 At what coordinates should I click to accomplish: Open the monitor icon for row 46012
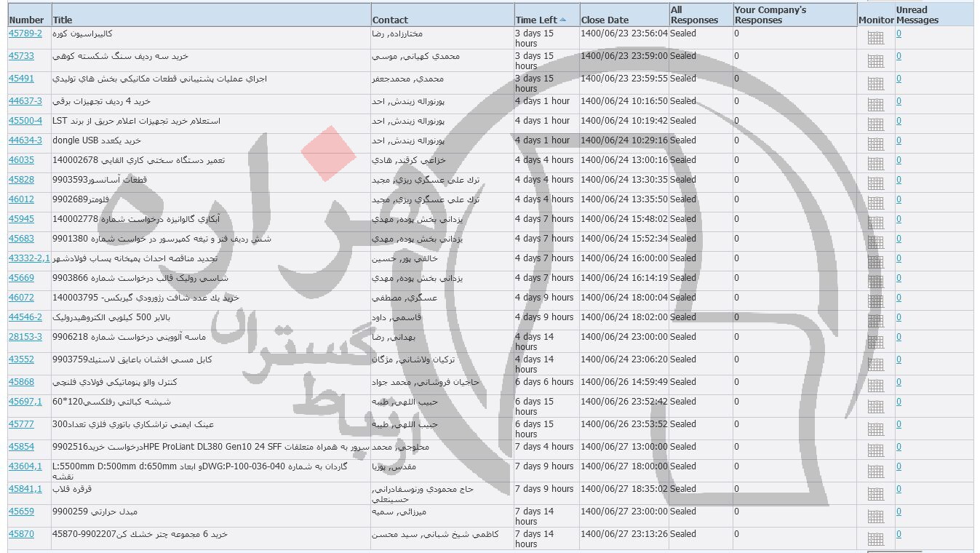875,203
